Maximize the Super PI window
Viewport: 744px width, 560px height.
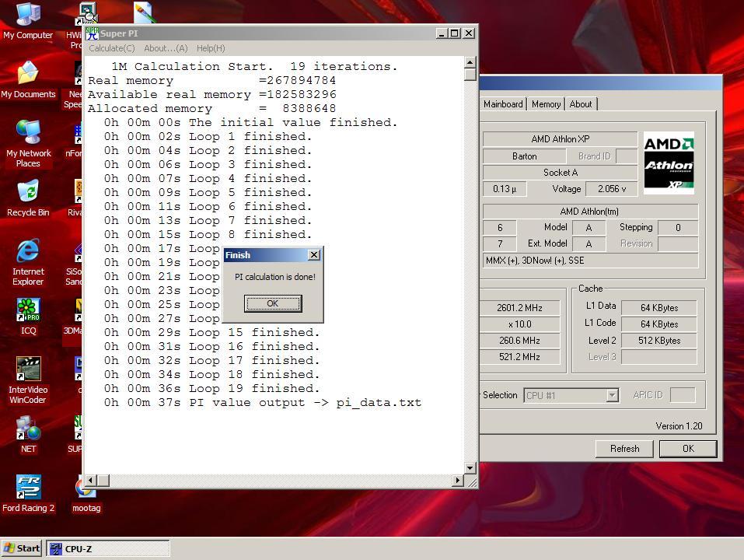coord(455,33)
